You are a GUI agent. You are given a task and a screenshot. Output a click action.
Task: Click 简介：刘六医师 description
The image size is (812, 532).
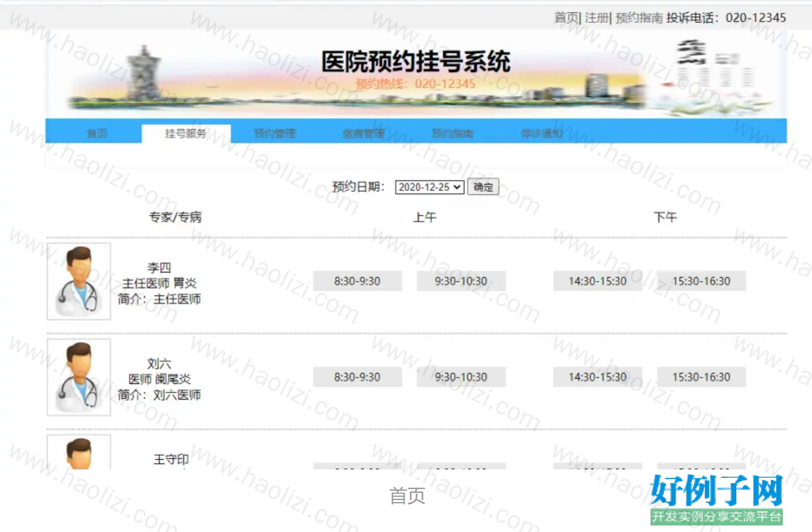point(160,395)
